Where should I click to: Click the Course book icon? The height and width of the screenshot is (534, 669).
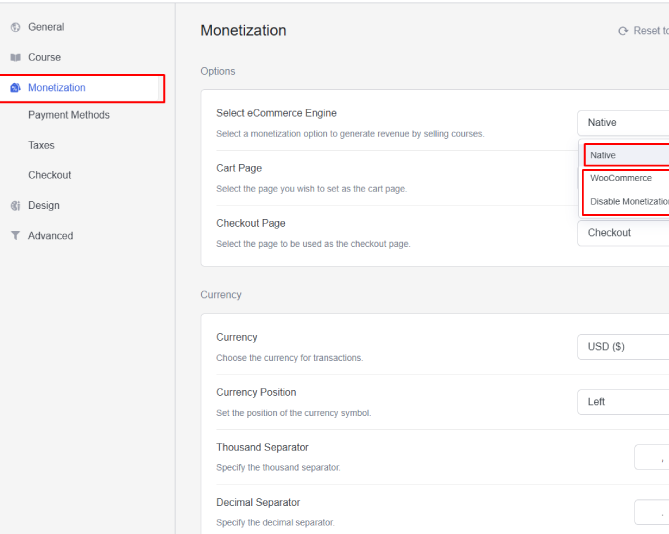coord(15,58)
